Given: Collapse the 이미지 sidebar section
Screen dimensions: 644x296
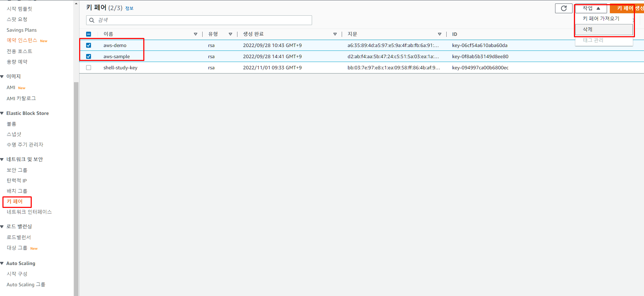Looking at the screenshot, I should click(x=2, y=77).
